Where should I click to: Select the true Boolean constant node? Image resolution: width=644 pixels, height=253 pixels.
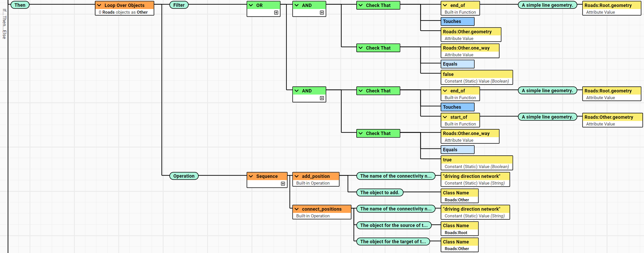click(x=476, y=163)
